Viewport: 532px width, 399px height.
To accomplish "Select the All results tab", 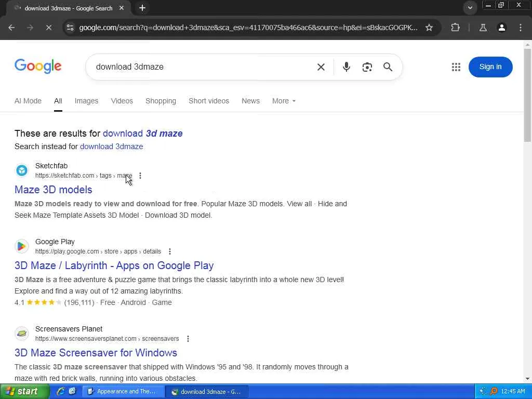I will tap(58, 101).
